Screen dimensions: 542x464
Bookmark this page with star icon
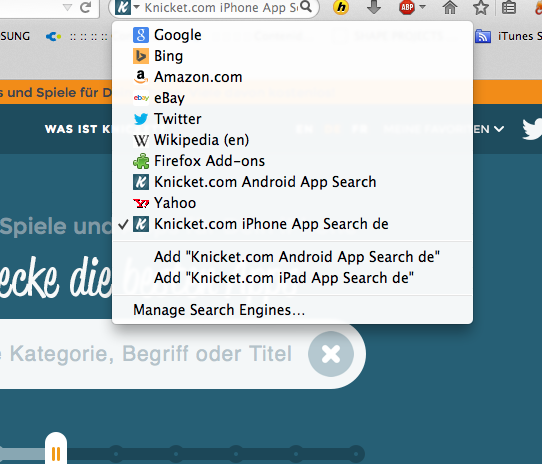click(x=481, y=7)
